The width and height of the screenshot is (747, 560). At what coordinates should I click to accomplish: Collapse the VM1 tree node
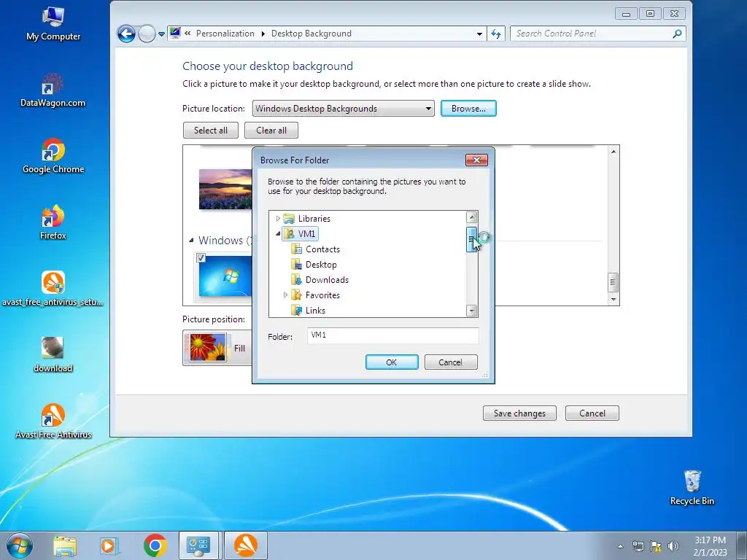(x=278, y=233)
